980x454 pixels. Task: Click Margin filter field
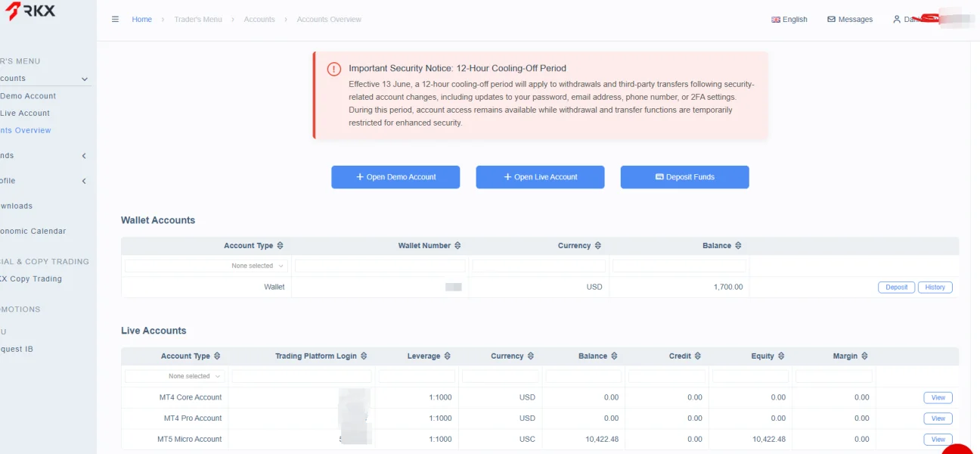click(x=834, y=376)
